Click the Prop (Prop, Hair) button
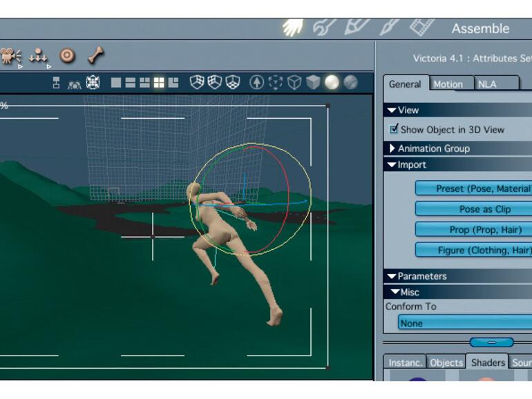The image size is (532, 399). coord(474,229)
